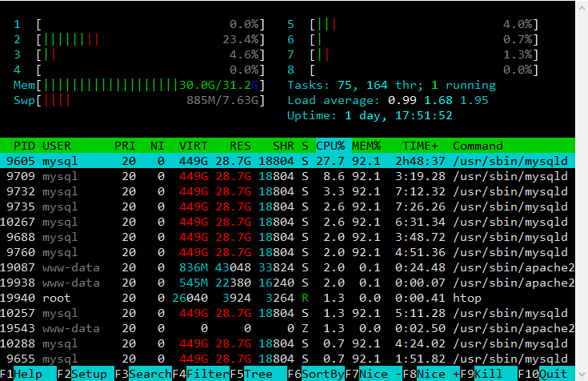Click the RES column header
The height and width of the screenshot is (381, 588).
(x=240, y=146)
